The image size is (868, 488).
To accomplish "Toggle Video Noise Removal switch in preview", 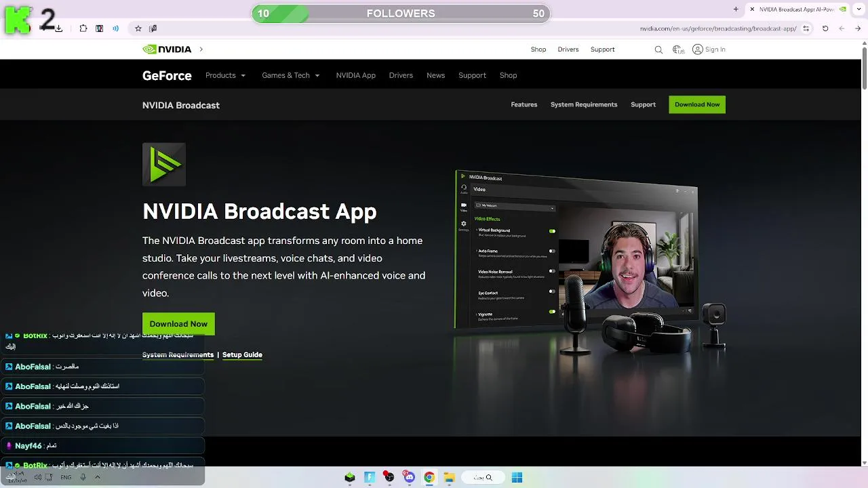I will 552,271.
